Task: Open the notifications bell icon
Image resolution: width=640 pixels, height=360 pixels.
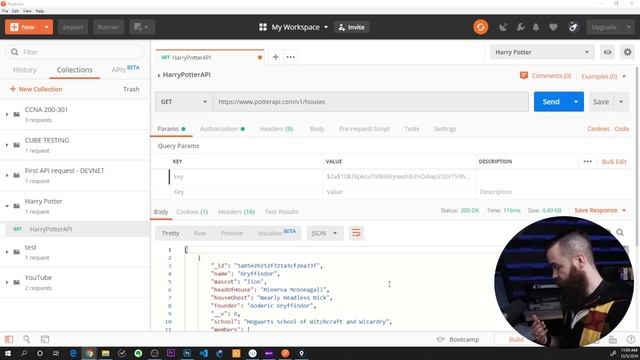Action: tap(536, 27)
